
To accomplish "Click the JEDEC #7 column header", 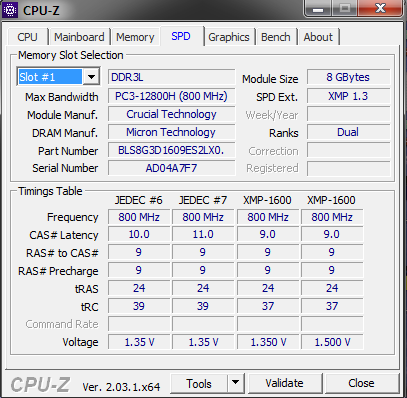I will (x=203, y=200).
